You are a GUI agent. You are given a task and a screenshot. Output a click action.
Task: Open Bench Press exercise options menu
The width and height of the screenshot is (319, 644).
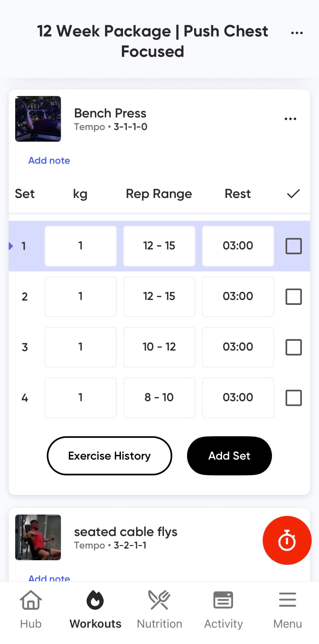(290, 119)
